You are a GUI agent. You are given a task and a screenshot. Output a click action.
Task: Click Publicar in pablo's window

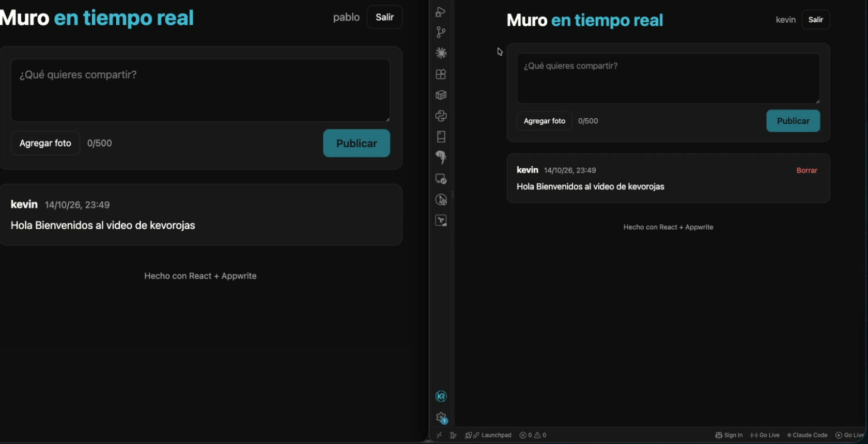(x=357, y=143)
